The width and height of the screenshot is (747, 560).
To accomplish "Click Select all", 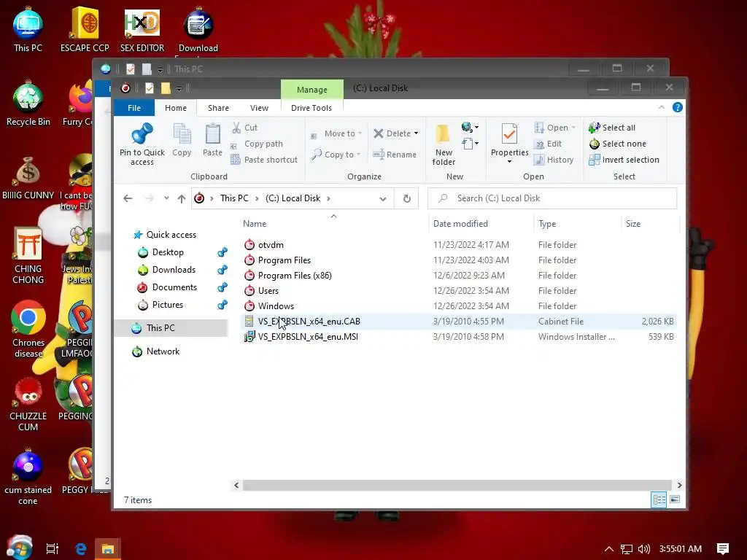I will [x=612, y=128].
